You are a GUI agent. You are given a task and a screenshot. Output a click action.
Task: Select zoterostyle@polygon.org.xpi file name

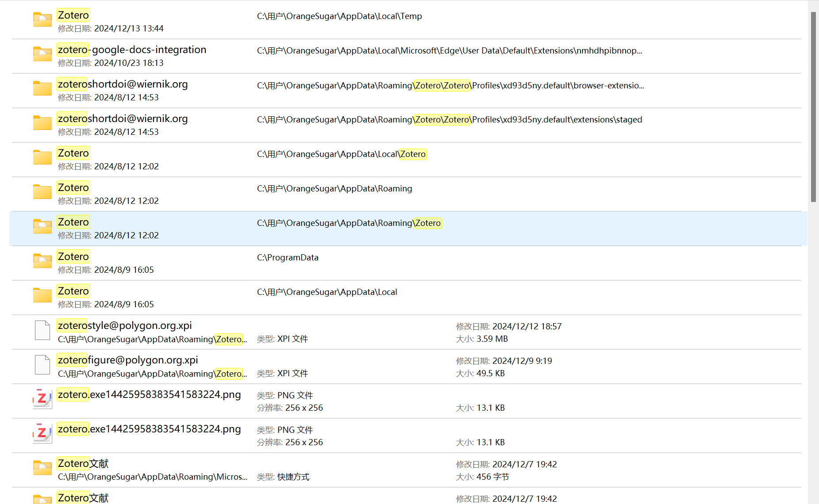(125, 325)
